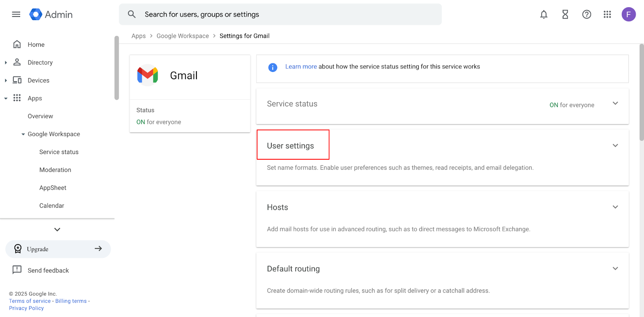This screenshot has height=317, width=644.
Task: Show more sidebar items chevron
Action: coord(57,229)
